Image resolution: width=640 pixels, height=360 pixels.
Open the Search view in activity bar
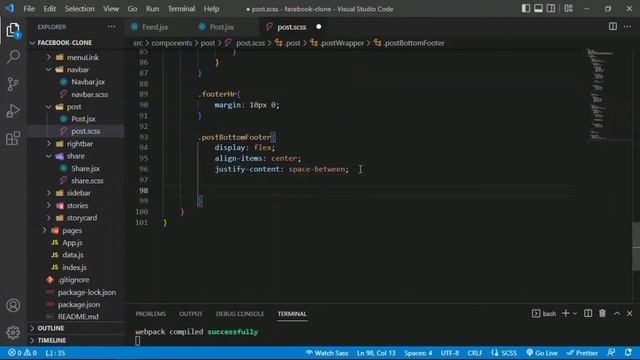13,57
